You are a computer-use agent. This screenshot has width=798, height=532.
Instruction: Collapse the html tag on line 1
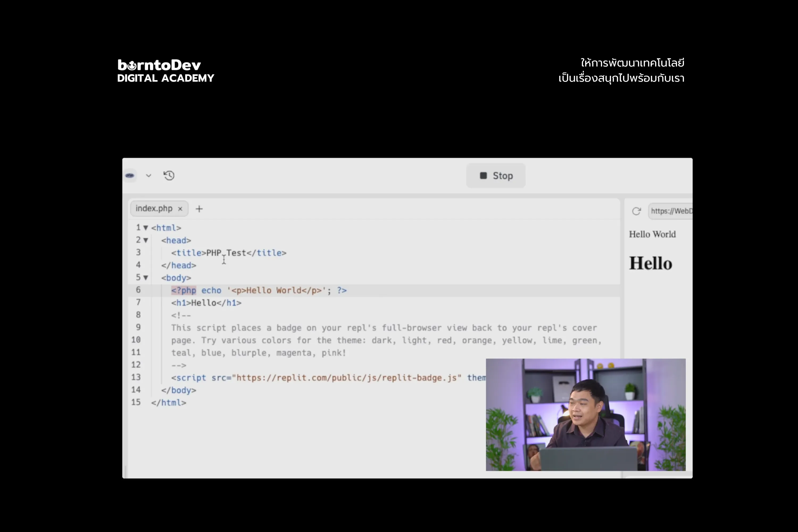tap(146, 228)
